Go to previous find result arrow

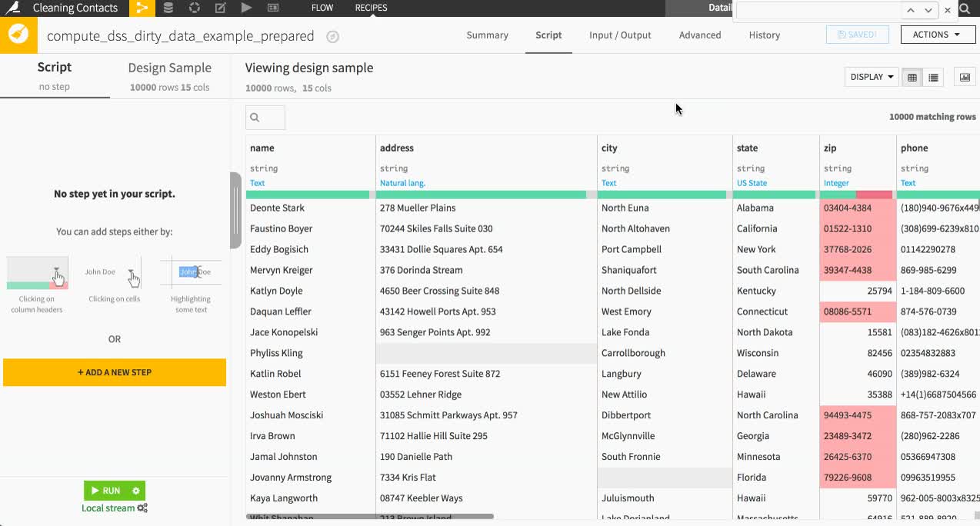911,10
